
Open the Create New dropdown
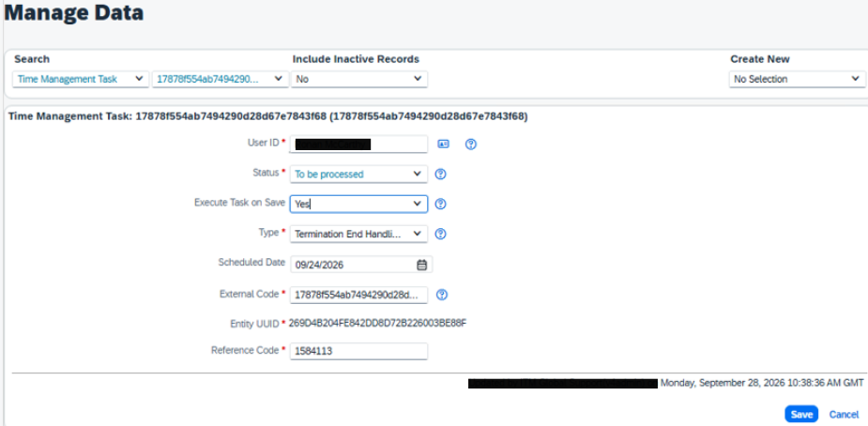(x=797, y=79)
